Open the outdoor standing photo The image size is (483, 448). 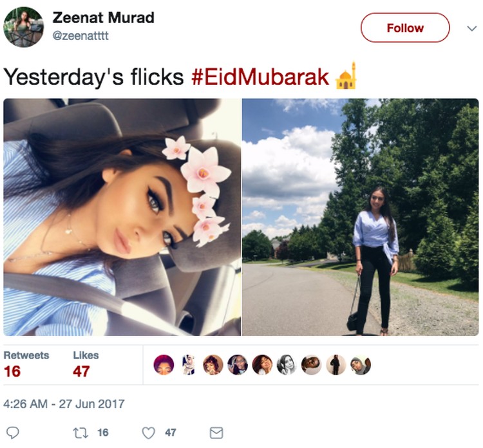tap(361, 217)
